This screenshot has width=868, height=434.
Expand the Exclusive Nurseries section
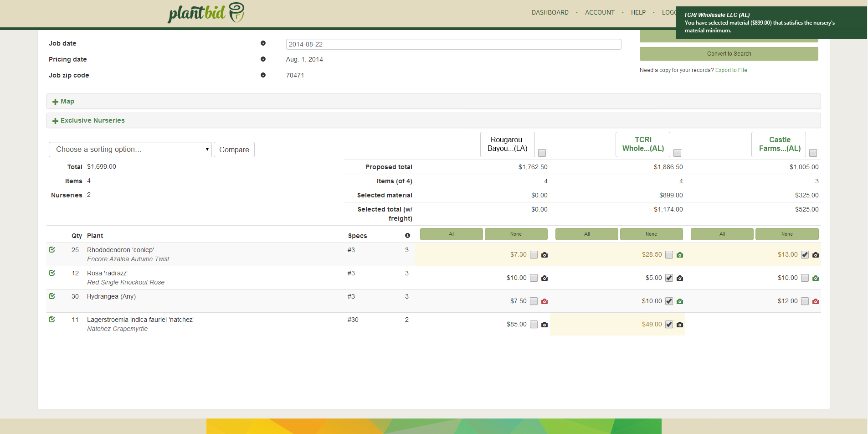point(433,120)
